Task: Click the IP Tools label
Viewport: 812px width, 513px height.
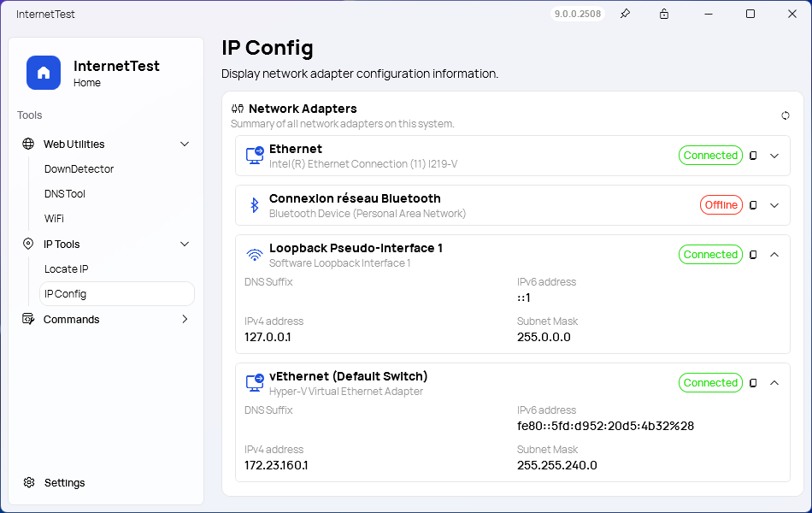Action: click(x=62, y=244)
